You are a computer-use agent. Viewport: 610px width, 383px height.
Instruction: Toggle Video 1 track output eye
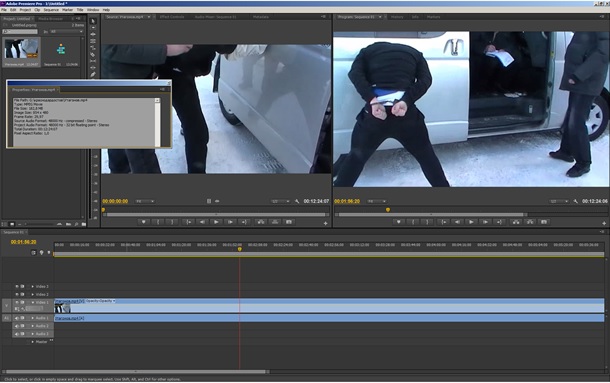(17, 302)
